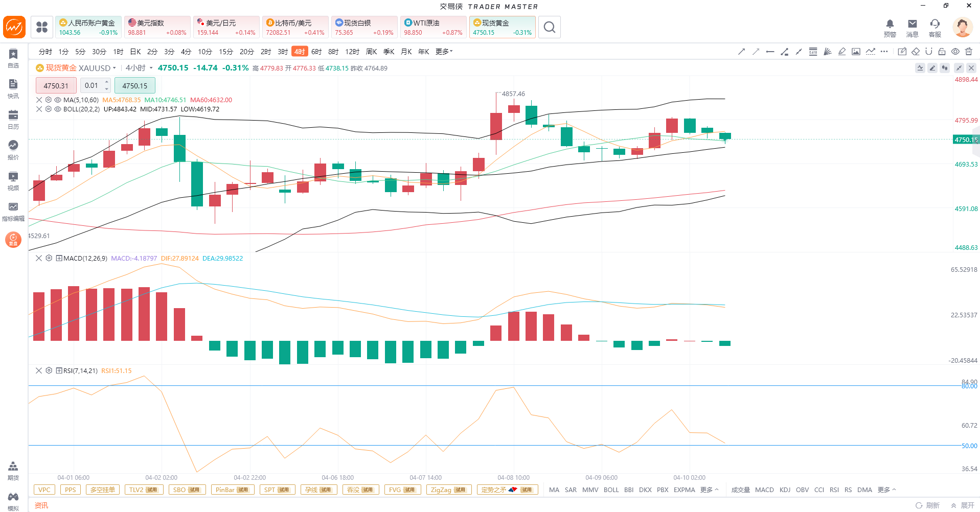980x512 pixels.
Task: Click the 刷新 refresh button
Action: [x=928, y=505]
